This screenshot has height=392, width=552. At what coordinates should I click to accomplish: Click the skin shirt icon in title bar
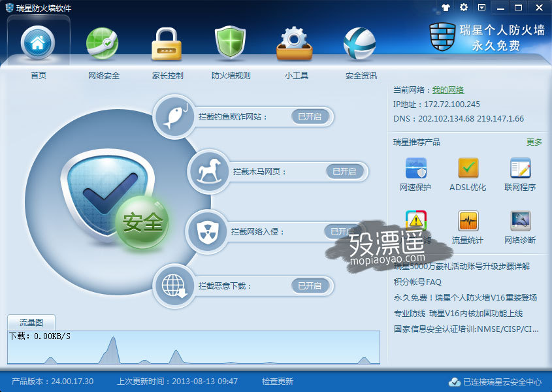coord(446,7)
